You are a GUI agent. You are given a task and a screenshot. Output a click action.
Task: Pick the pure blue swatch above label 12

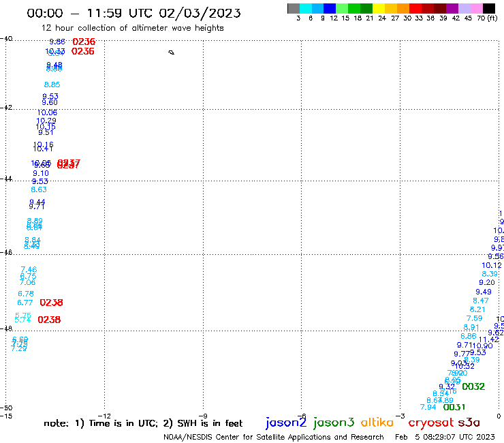point(330,8)
